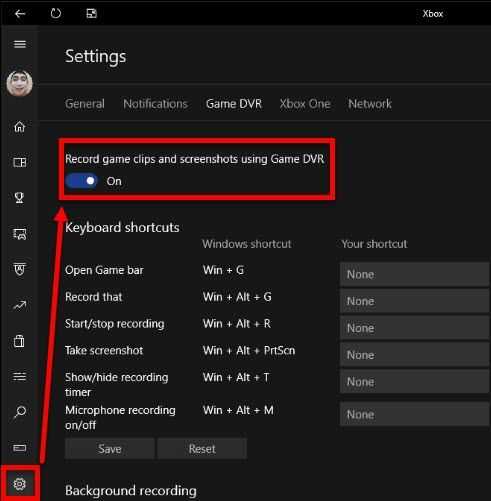
Task: Click the Reset button
Action: pyautogui.click(x=202, y=449)
